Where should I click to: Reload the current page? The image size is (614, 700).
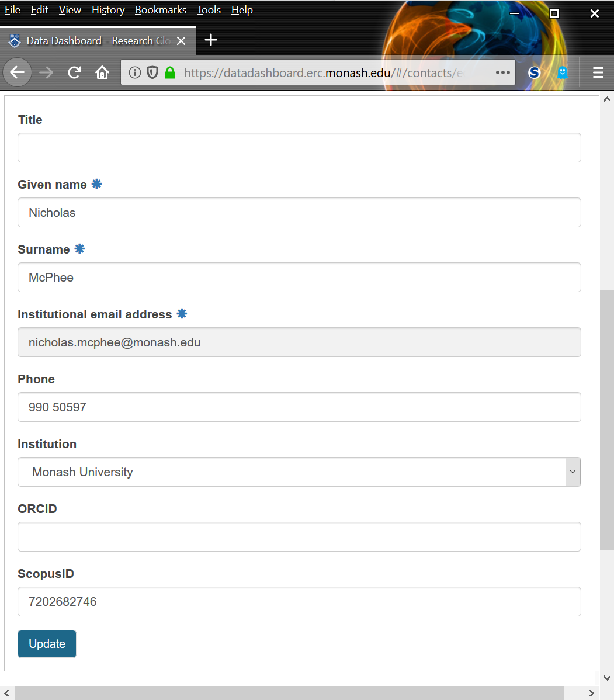74,72
